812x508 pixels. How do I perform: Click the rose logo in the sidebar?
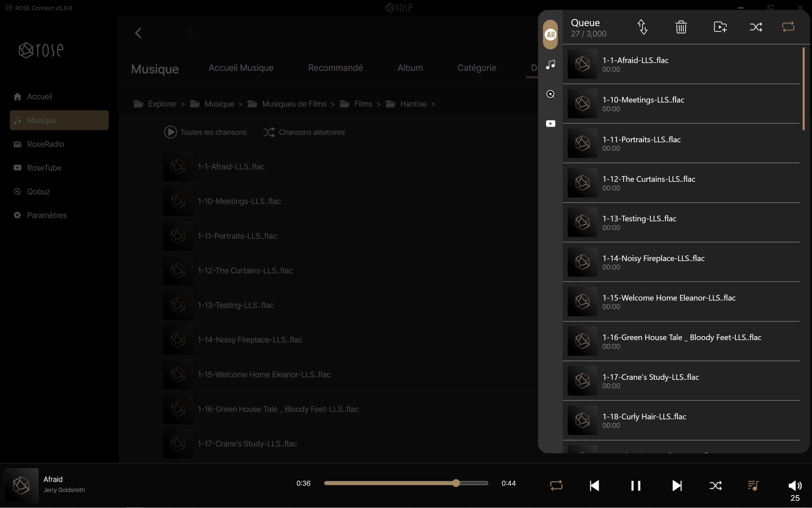tap(41, 50)
